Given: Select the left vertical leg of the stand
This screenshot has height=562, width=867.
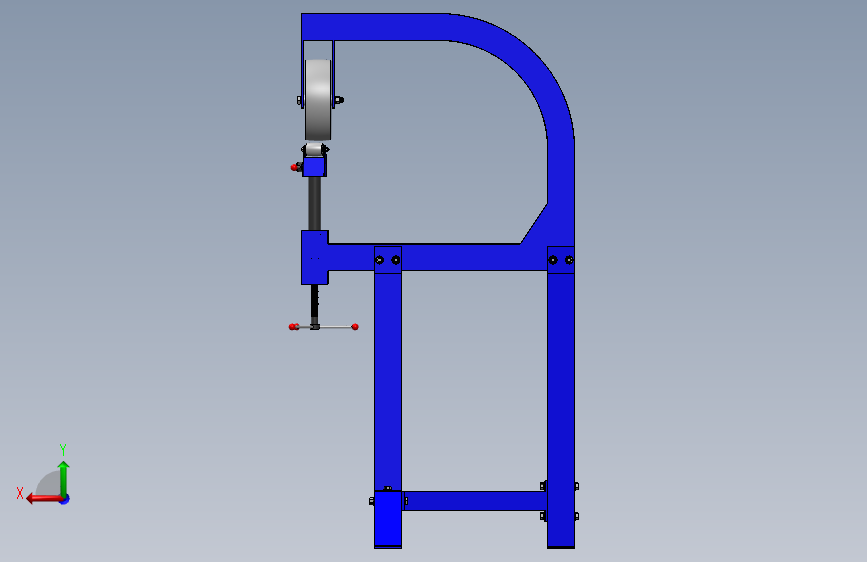Looking at the screenshot, I should pyautogui.click(x=388, y=382).
